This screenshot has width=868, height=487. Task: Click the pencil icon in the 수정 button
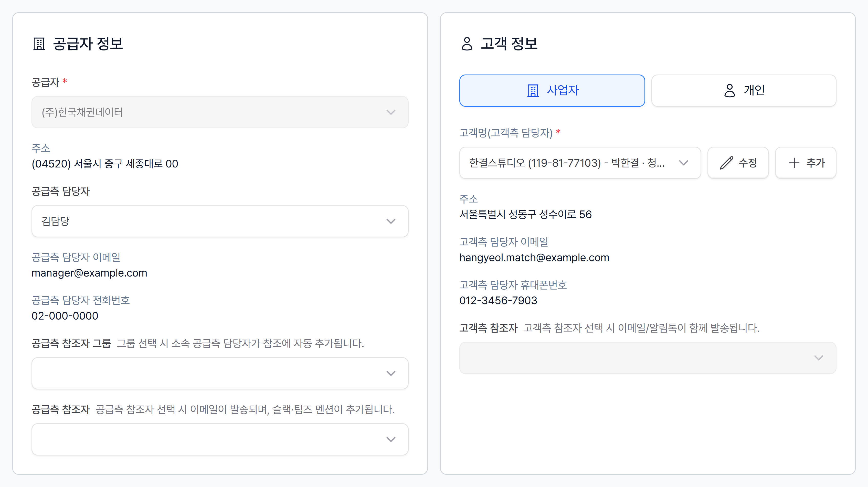tap(726, 163)
